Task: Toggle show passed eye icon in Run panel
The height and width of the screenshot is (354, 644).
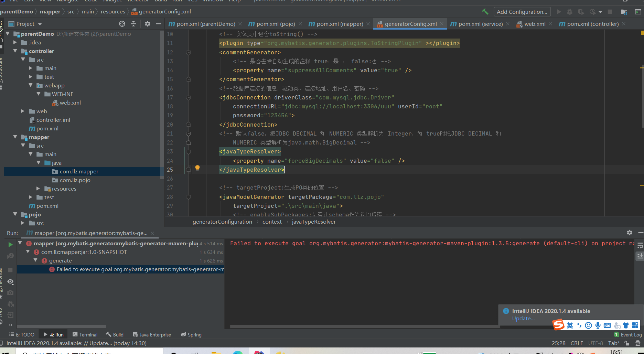Action: [10, 282]
